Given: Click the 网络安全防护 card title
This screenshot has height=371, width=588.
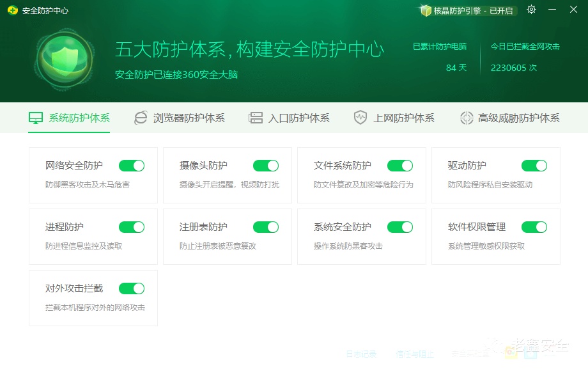Looking at the screenshot, I should click(74, 166).
